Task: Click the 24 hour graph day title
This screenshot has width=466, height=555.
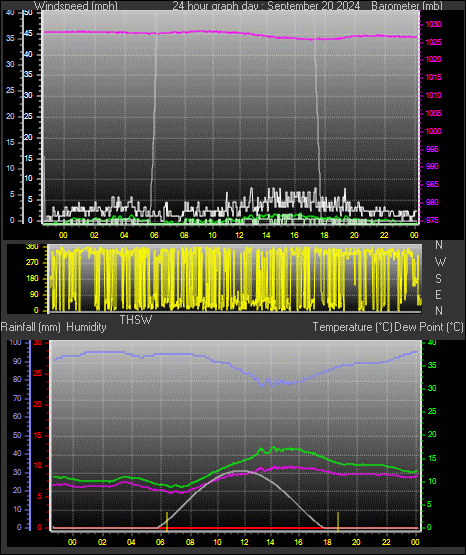Action: click(x=266, y=6)
